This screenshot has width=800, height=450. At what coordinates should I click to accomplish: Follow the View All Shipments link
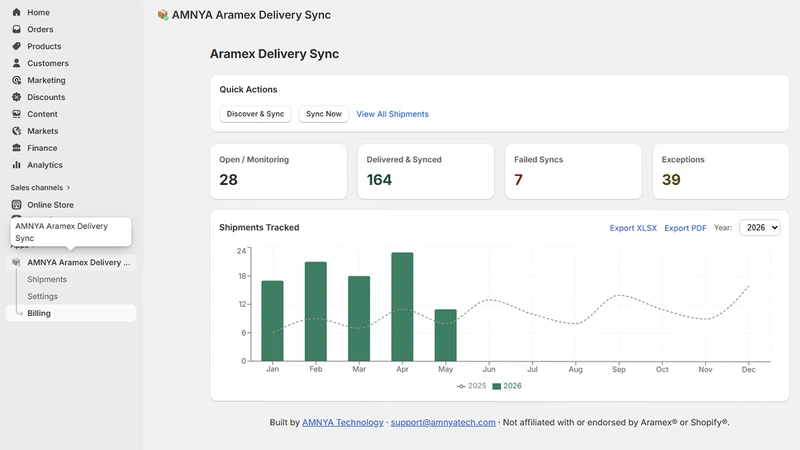(392, 114)
